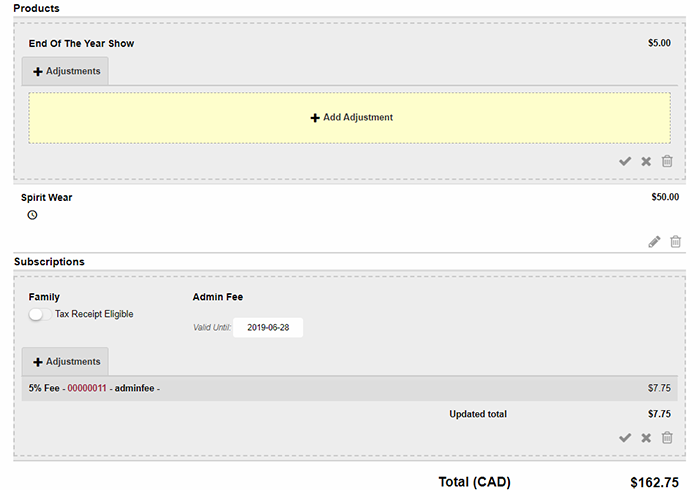Click the Valid Until date field
The image size is (700, 490).
pos(268,328)
